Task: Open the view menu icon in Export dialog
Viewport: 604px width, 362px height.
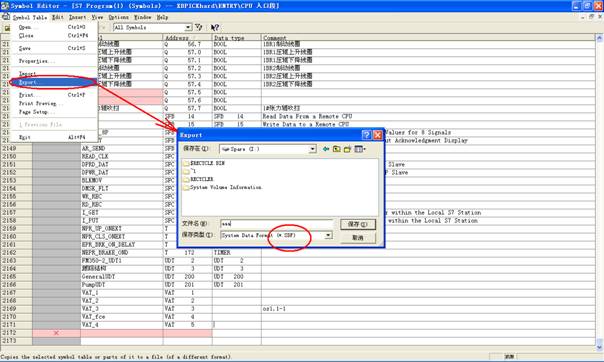Action: coord(360,149)
